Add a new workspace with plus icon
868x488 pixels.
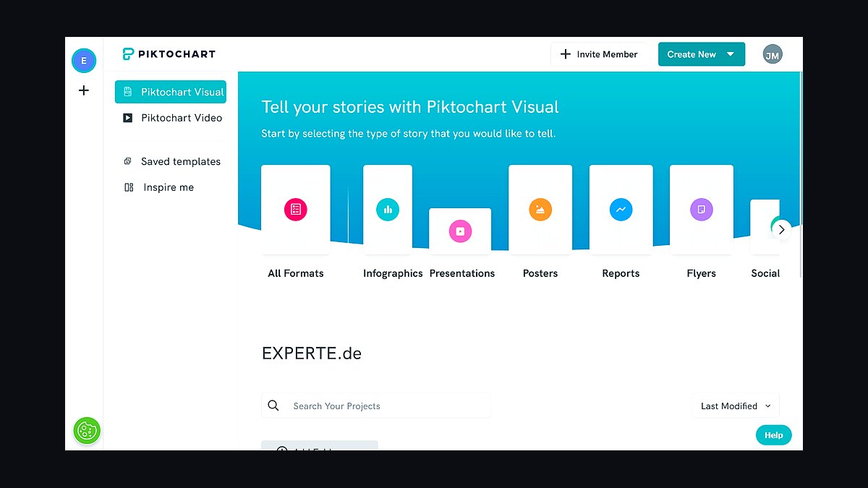click(84, 90)
